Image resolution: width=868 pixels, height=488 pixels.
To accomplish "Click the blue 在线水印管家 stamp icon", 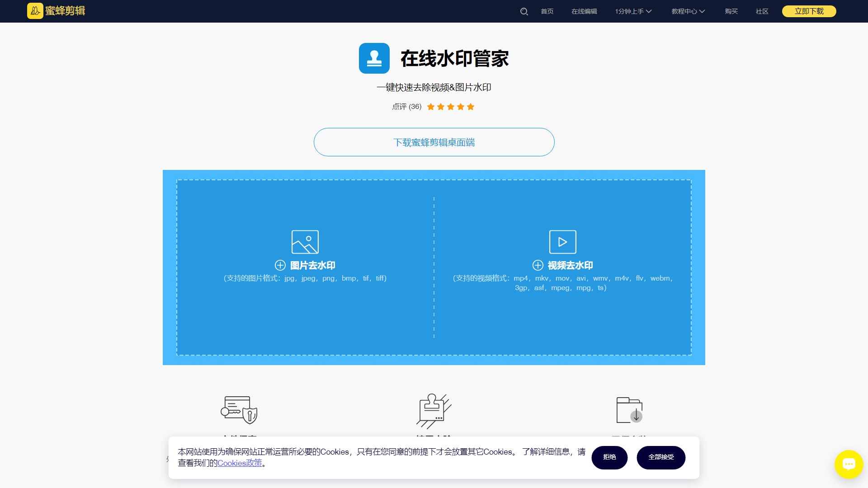I will tap(374, 58).
